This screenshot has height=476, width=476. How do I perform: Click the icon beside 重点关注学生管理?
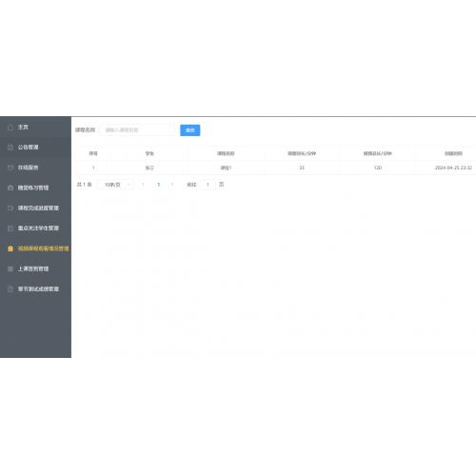[10, 228]
